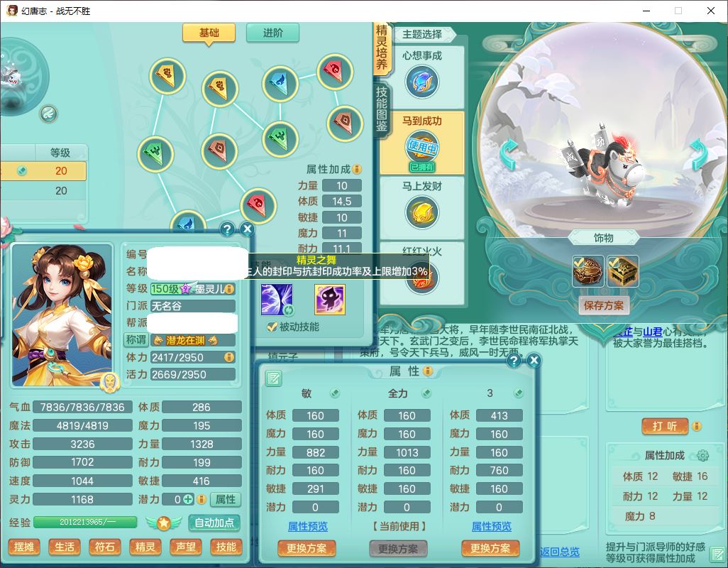
Task: Switch to the 基础 tab
Action: (209, 33)
